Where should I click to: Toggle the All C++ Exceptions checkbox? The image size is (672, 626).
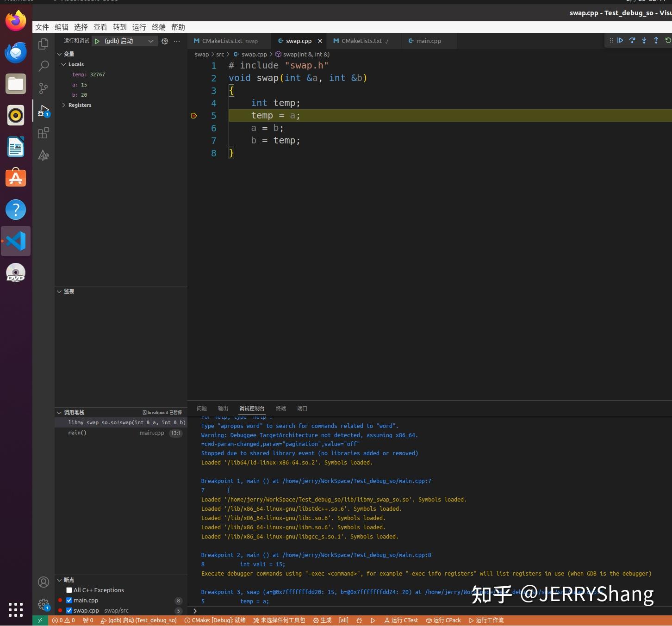(69, 590)
